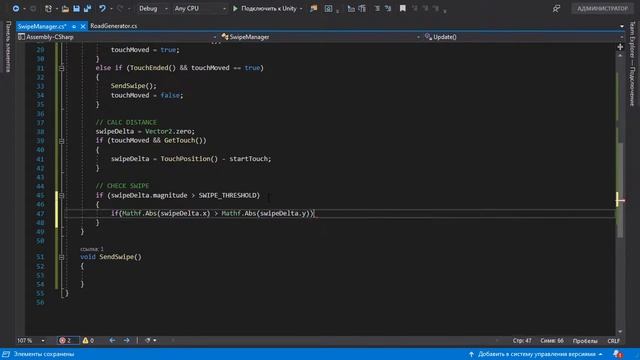Click the split editor plus icon
Viewport: 640px width, 360px height.
pos(620,47)
